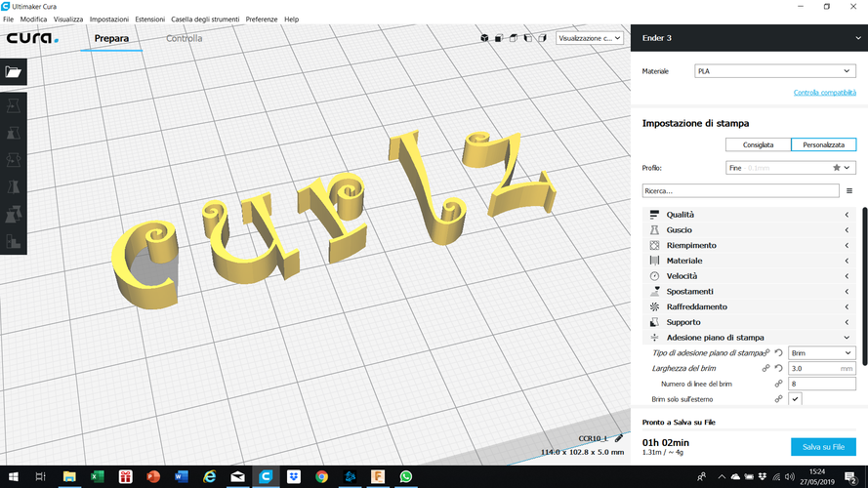The width and height of the screenshot is (868, 488).
Task: Select the Rotate tool in left toolbar
Action: [x=14, y=160]
